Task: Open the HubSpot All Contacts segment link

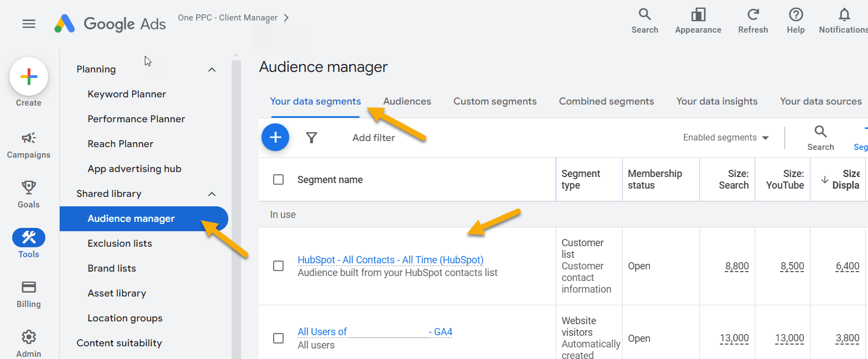Action: pos(390,260)
